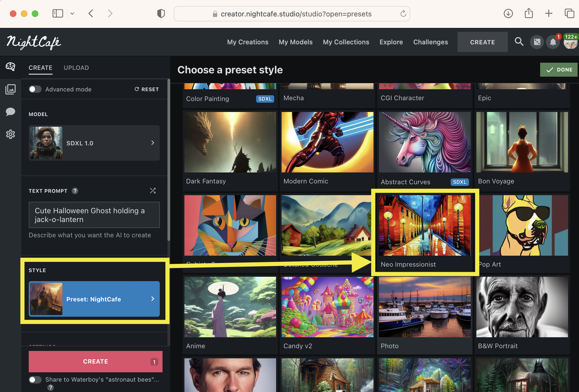579x392 pixels.
Task: Click the text prompt input field
Action: pos(94,215)
